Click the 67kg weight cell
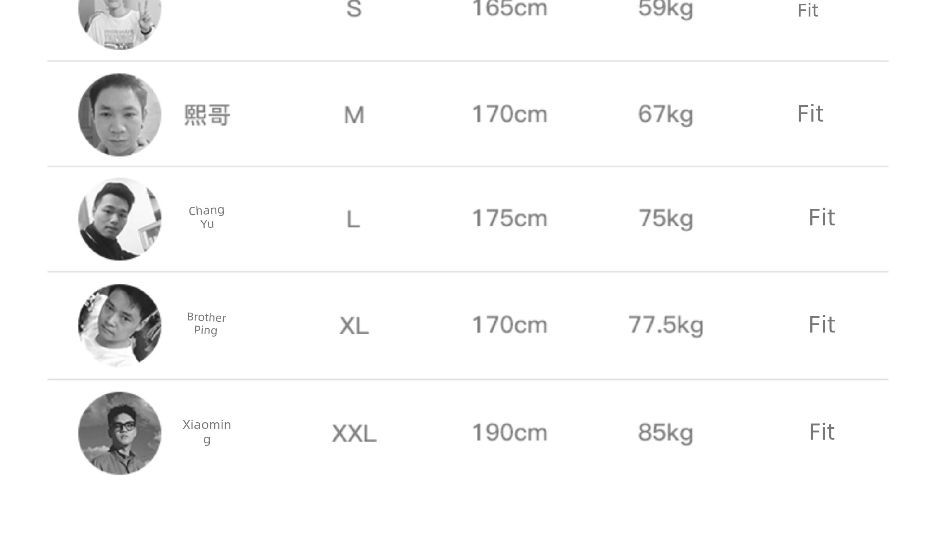Screen dimensions: 936x560 (x=665, y=115)
